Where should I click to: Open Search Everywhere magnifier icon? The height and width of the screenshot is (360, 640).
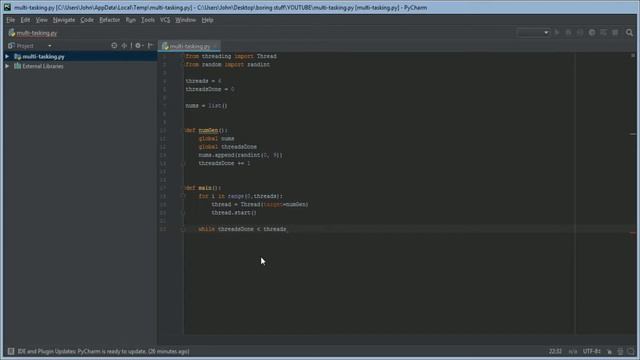coord(629,33)
